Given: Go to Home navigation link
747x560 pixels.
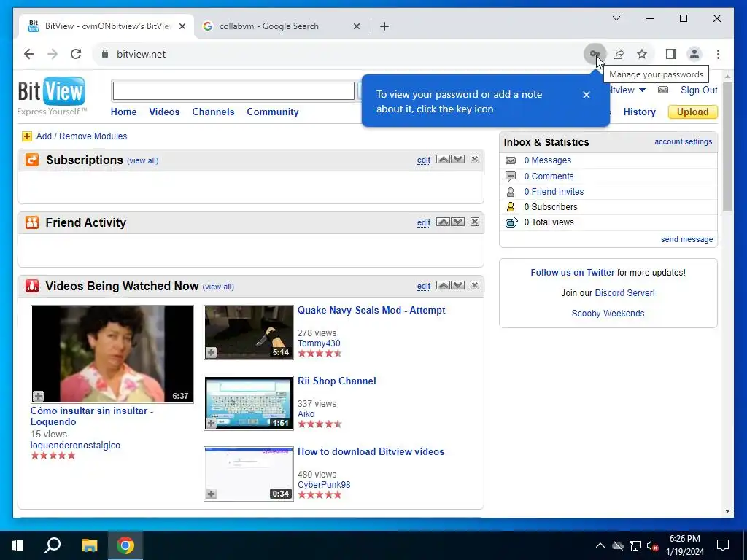Looking at the screenshot, I should tap(123, 112).
